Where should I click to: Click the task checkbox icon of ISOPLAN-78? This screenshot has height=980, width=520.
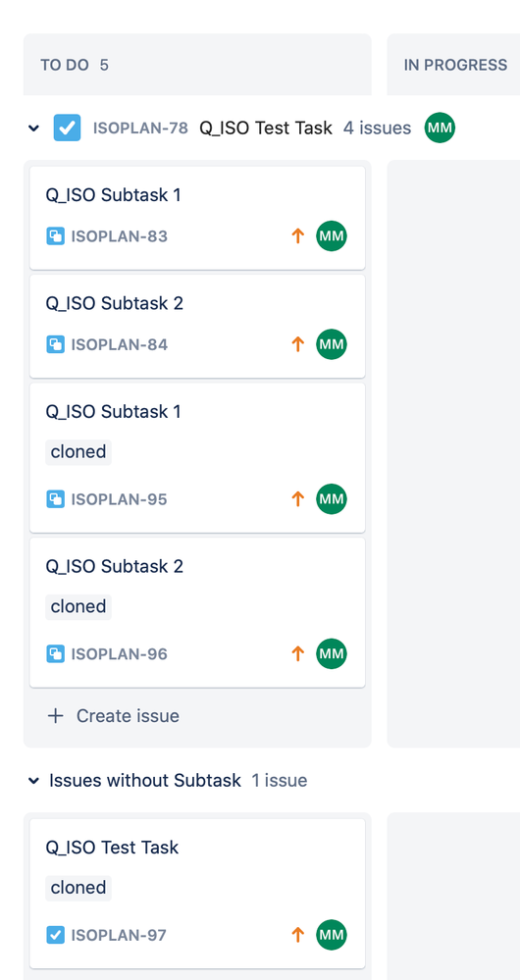point(67,128)
